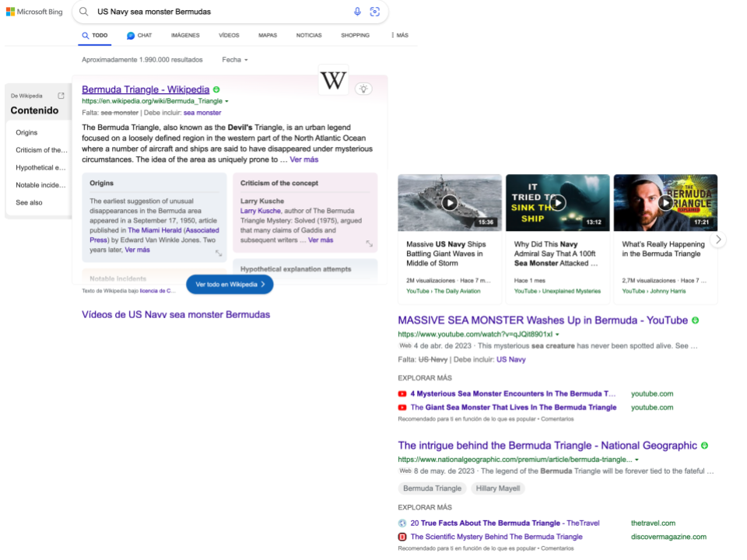Expand the MÁS menu in search tabs
Screen dimensions: 747x560
(399, 36)
